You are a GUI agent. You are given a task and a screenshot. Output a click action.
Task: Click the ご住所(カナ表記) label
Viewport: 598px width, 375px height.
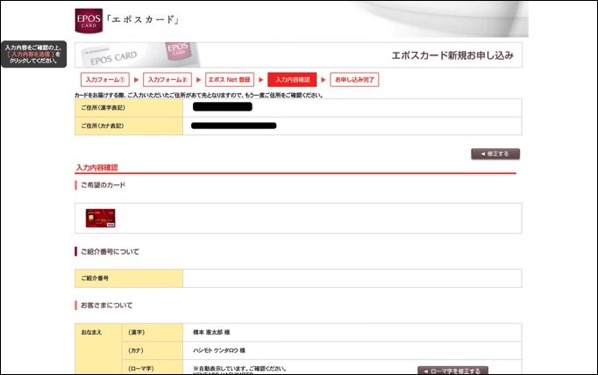pos(102,126)
